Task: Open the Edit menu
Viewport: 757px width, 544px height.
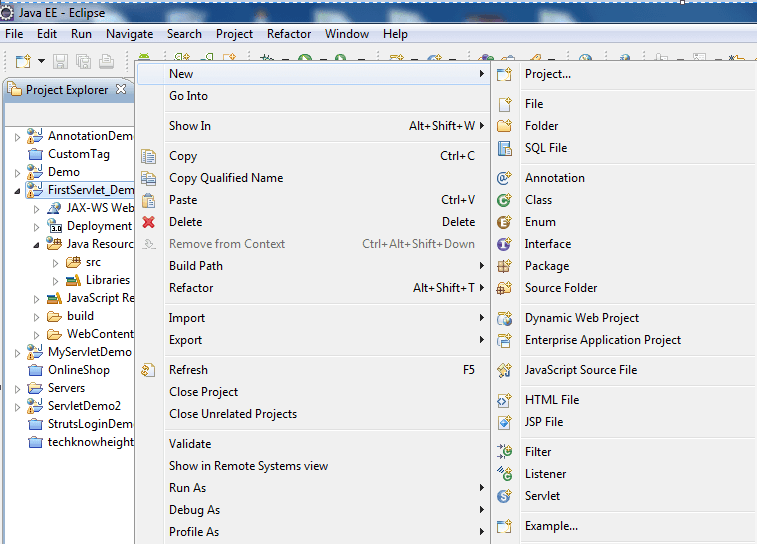Action: point(47,34)
